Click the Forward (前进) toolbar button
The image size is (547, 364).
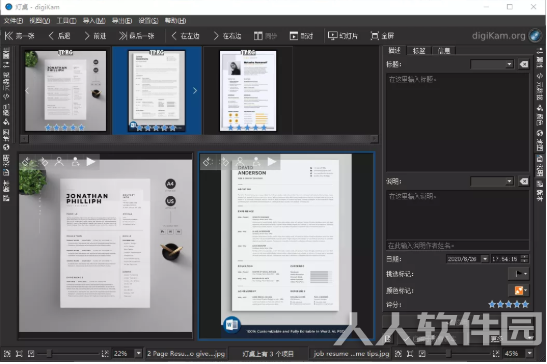pyautogui.click(x=95, y=36)
